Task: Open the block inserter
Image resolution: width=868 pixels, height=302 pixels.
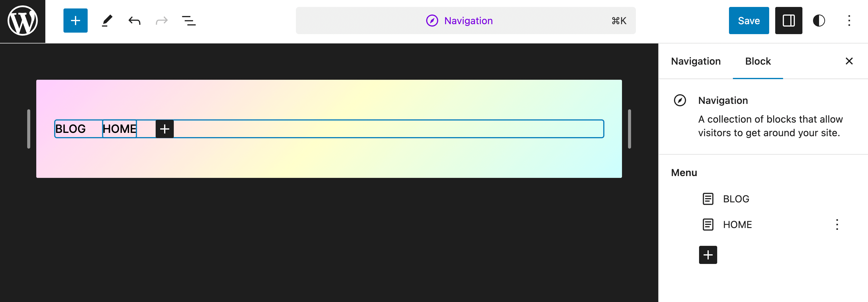Action: click(75, 21)
